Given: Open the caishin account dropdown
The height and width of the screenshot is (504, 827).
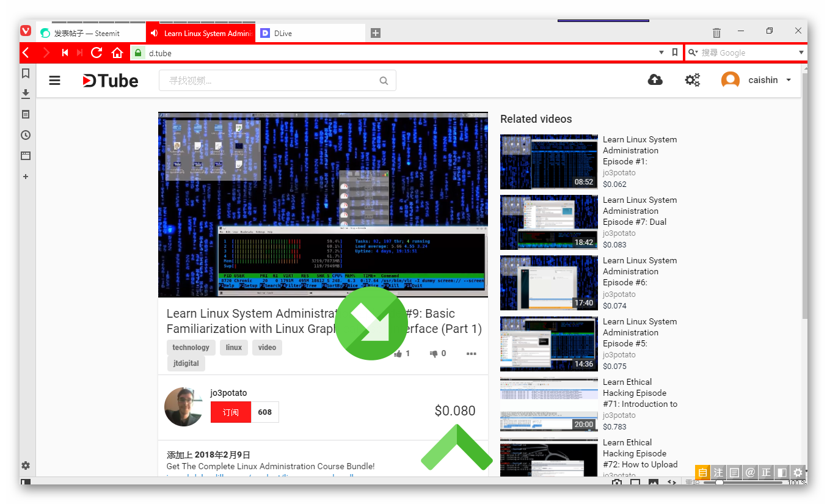Looking at the screenshot, I should (x=789, y=80).
